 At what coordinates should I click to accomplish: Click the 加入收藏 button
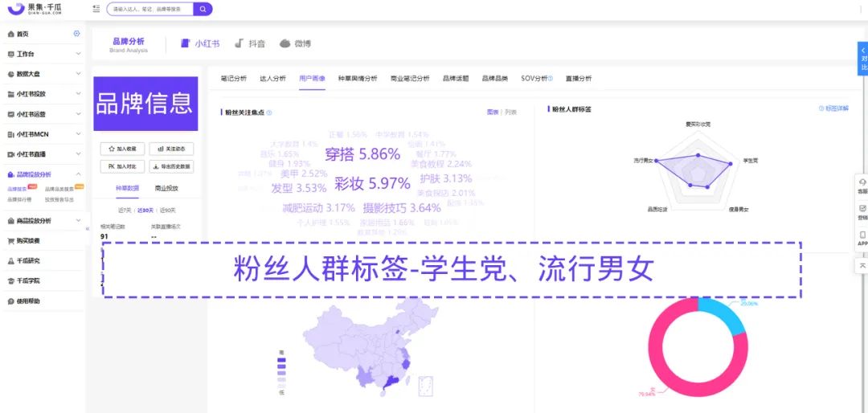[x=122, y=149]
